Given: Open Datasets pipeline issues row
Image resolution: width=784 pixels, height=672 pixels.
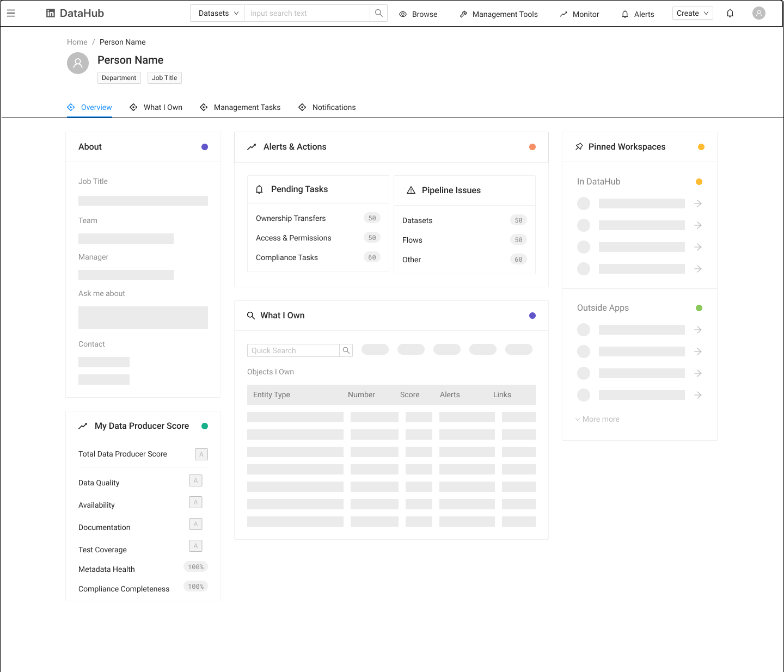Looking at the screenshot, I should pyautogui.click(x=464, y=220).
